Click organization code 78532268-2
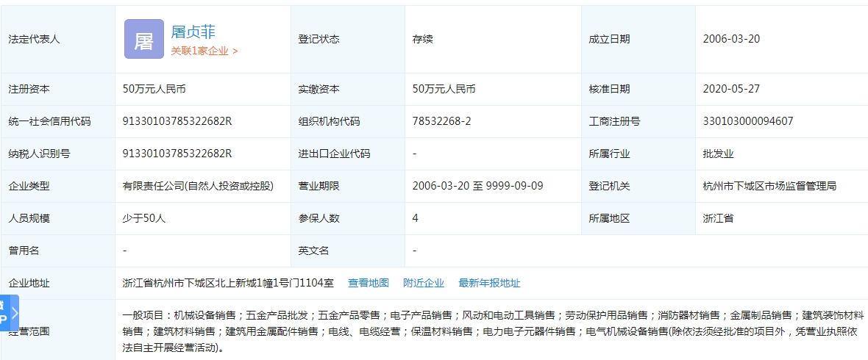This screenshot has height=360, width=868. 441,121
